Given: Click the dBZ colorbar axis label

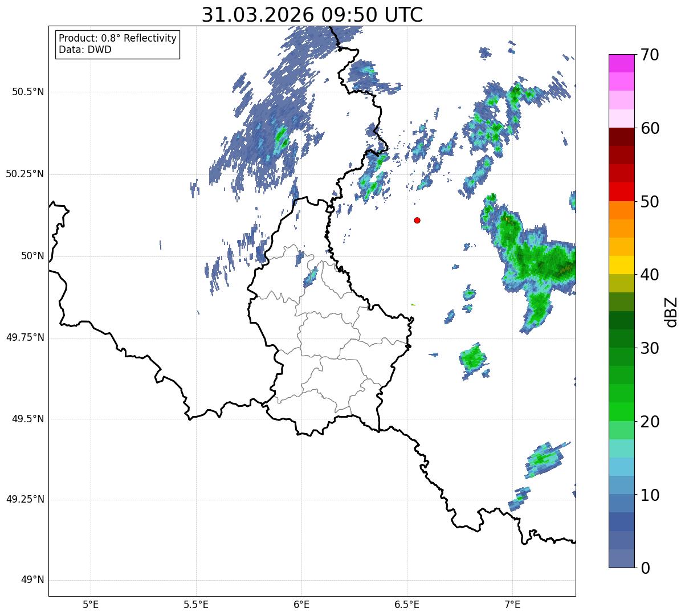Looking at the screenshot, I should pyautogui.click(x=671, y=311).
